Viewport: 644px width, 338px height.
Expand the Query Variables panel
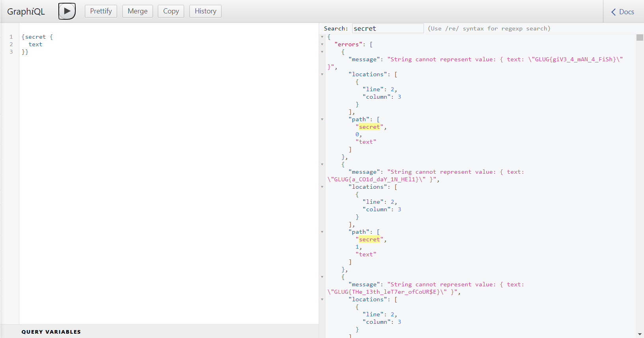[51, 332]
